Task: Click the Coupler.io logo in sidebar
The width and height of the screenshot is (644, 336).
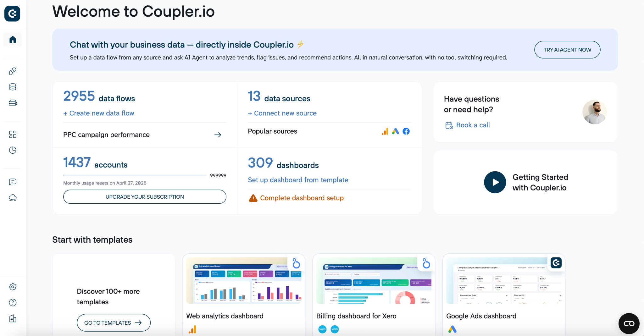Action: pyautogui.click(x=12, y=14)
